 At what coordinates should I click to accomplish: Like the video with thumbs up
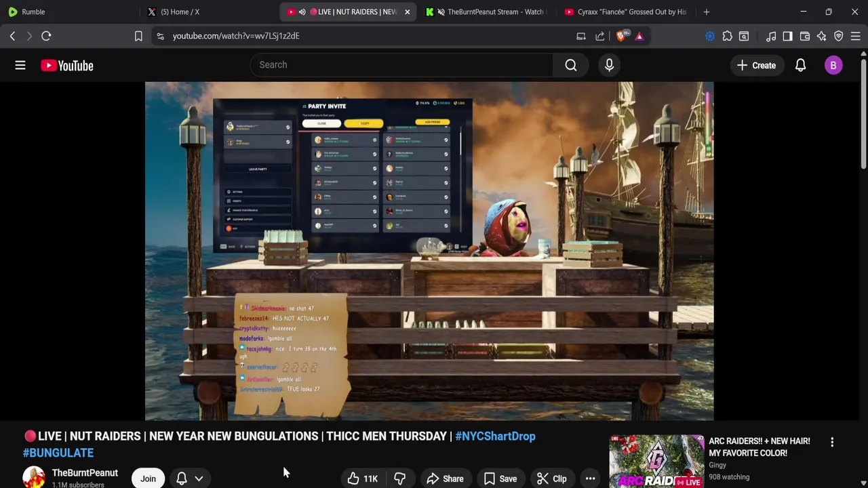tap(362, 479)
